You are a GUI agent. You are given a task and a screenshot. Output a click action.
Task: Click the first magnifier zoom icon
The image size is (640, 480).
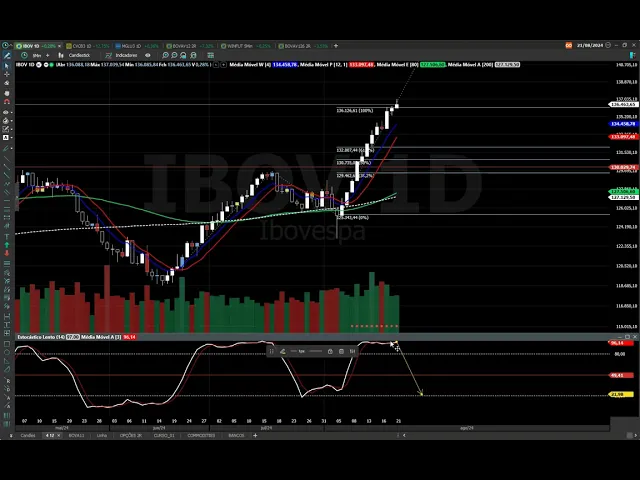tap(165, 55)
